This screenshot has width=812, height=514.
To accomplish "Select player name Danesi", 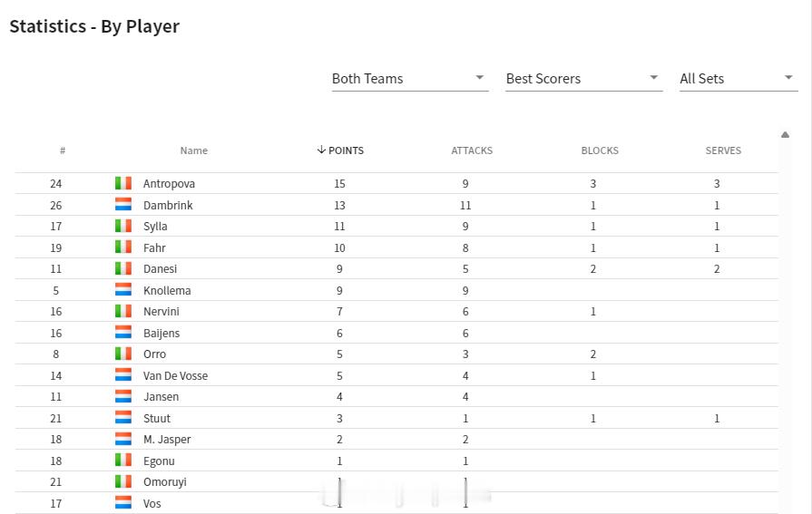I will (x=160, y=268).
